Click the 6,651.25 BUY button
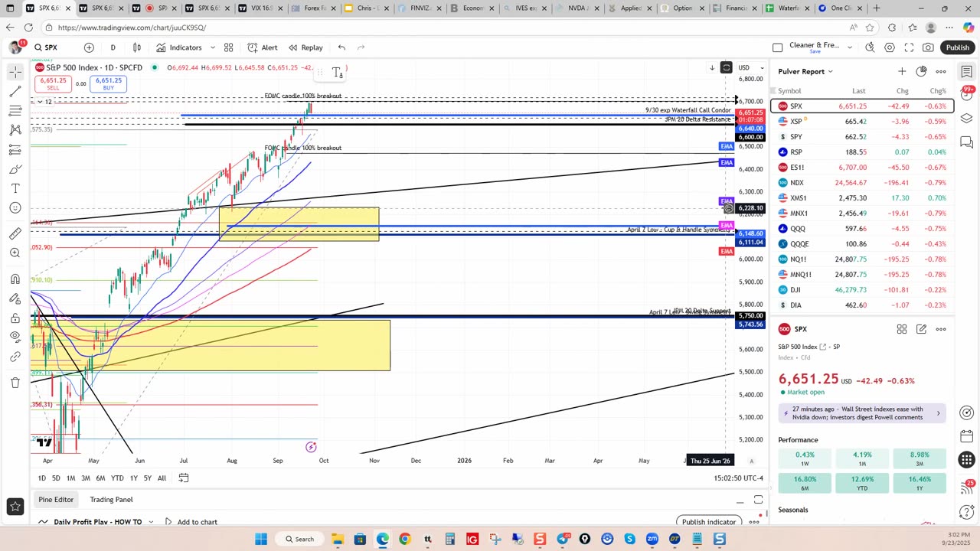 [x=109, y=83]
